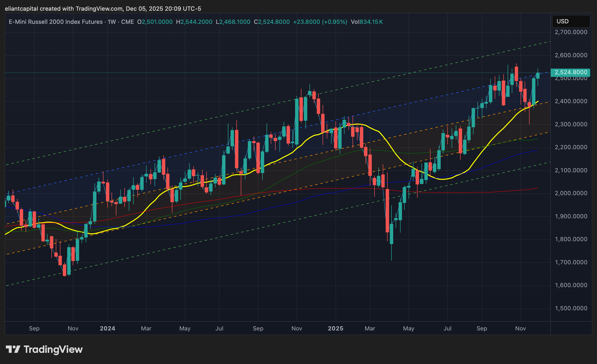This screenshot has width=597, height=364.
Task: Click the +23.8000 (+0.95%) change value
Action: pos(320,22)
